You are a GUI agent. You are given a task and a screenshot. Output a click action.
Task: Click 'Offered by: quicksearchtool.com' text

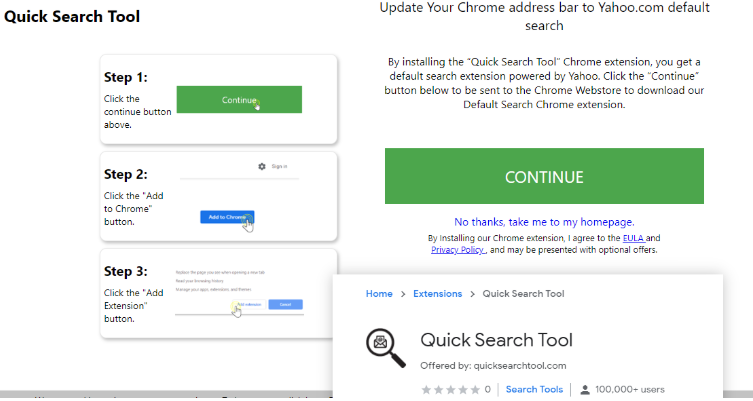[x=493, y=365]
